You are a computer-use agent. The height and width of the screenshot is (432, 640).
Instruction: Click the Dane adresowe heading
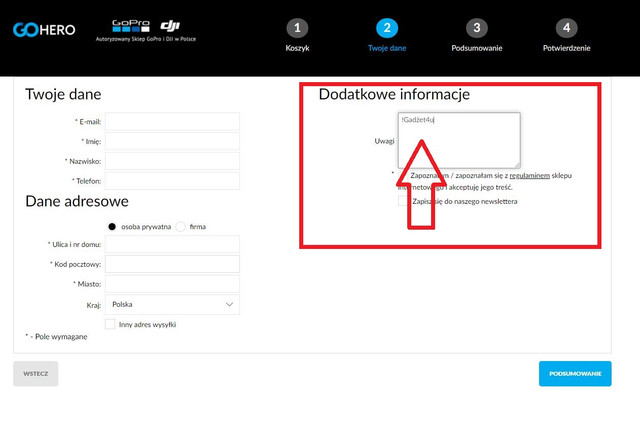tap(77, 201)
